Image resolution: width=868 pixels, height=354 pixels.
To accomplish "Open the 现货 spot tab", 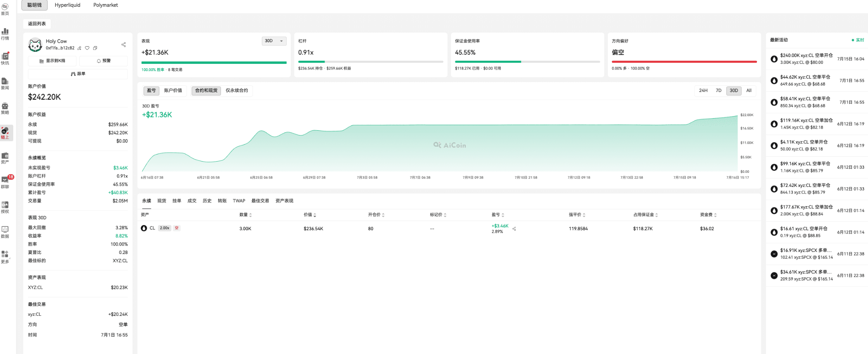I will tap(162, 201).
